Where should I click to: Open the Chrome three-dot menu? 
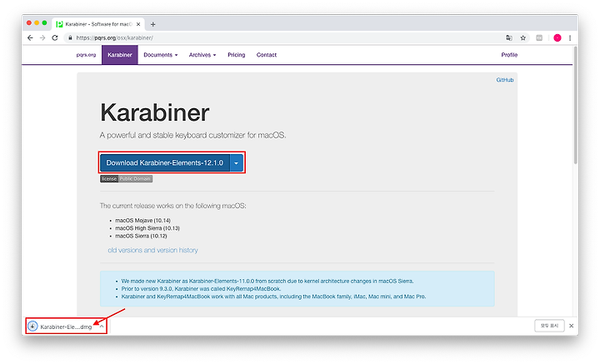570,37
